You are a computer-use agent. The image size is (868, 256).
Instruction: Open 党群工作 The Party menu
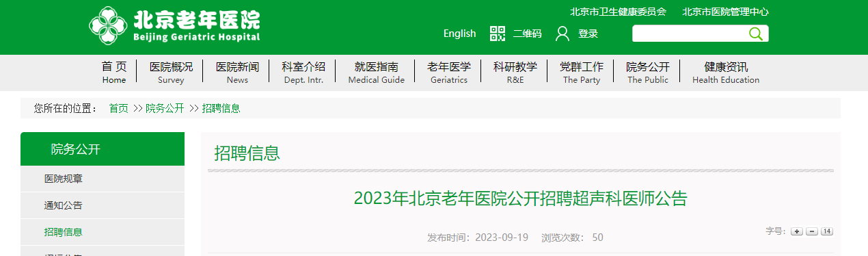(x=582, y=72)
